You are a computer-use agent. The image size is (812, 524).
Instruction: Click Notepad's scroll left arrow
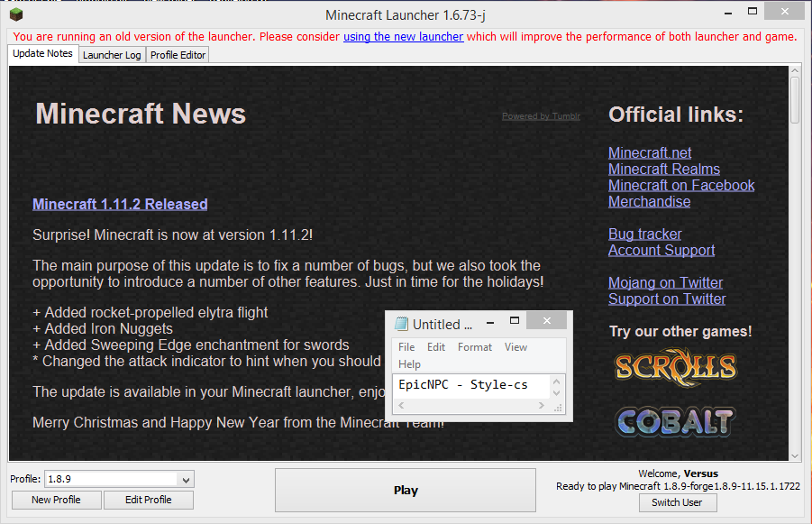tap(401, 405)
